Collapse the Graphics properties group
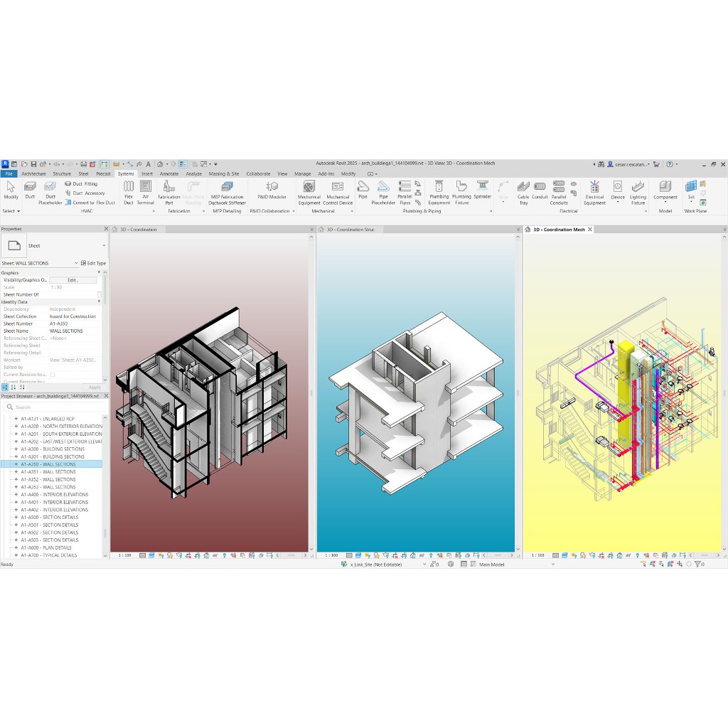 [99, 272]
